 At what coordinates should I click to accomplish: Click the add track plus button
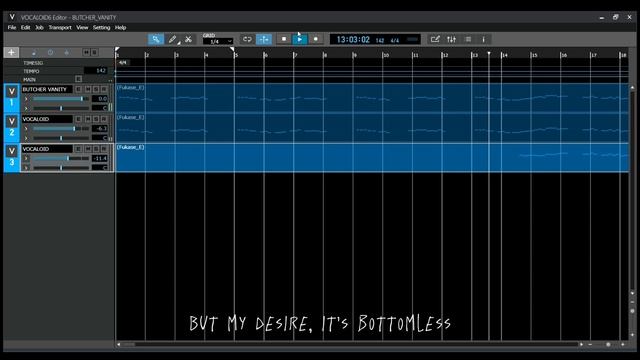click(11, 52)
